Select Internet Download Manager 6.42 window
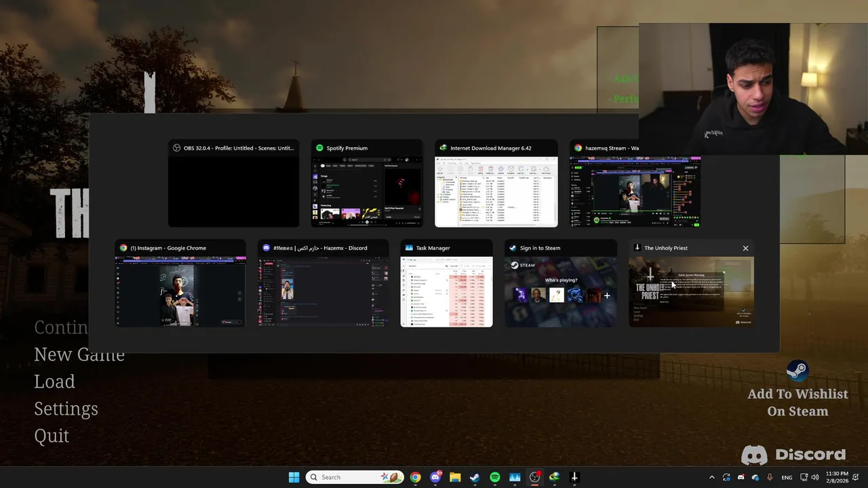868x488 pixels. (496, 184)
